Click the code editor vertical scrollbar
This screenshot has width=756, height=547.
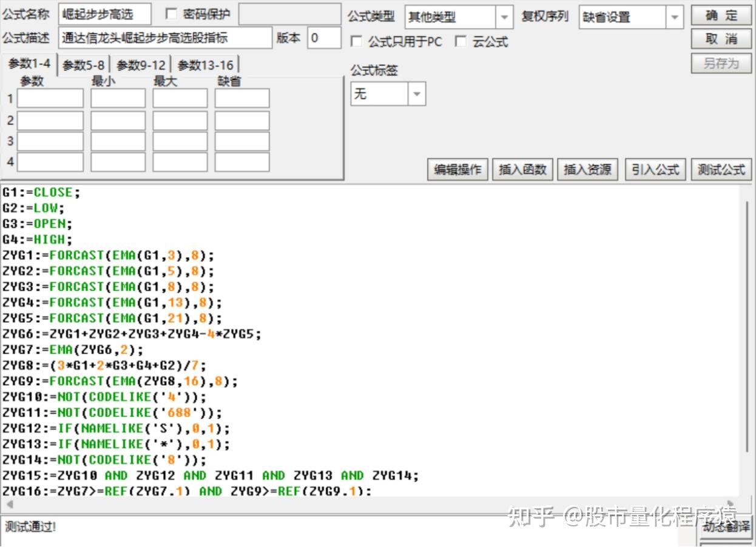pyautogui.click(x=747, y=327)
